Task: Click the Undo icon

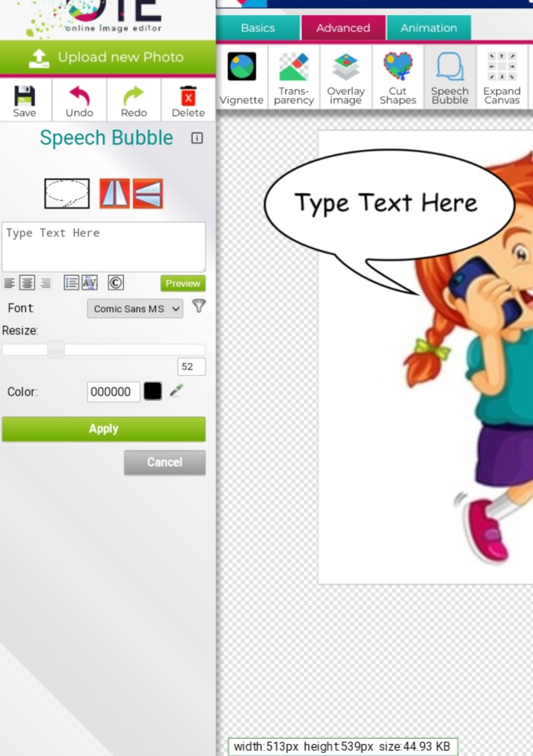Action: click(x=79, y=100)
